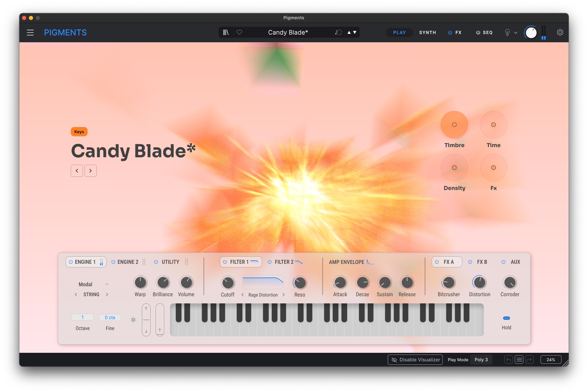Open the preset library browser icon
The width and height of the screenshot is (588, 392).
click(x=226, y=32)
